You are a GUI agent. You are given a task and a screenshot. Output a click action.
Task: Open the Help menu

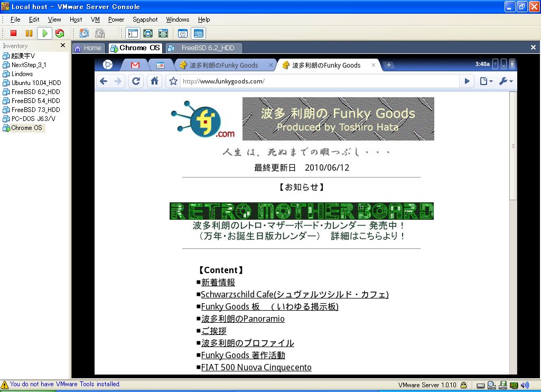[203, 20]
